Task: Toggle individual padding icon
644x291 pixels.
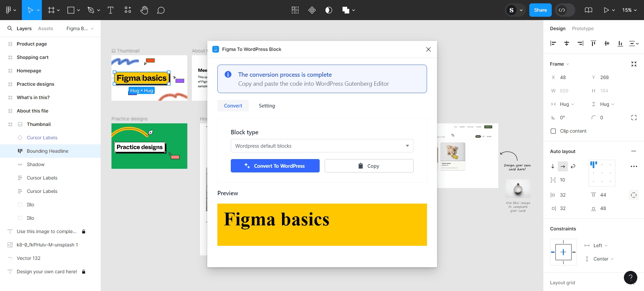Action: pos(634,195)
